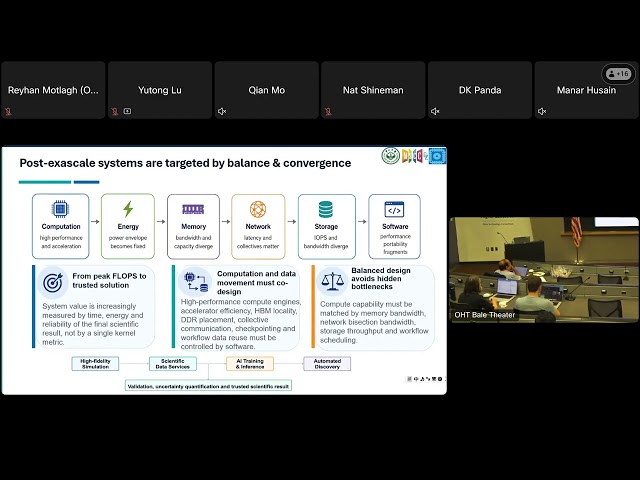Click the 'High-fidelity Simulation' box
Screen dimensions: 640x480
[x=95, y=364]
